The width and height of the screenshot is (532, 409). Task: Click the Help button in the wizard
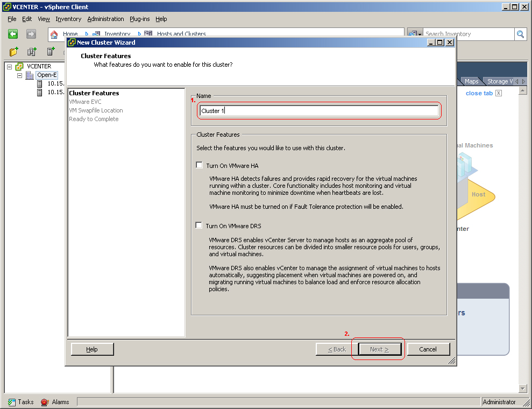[92, 349]
